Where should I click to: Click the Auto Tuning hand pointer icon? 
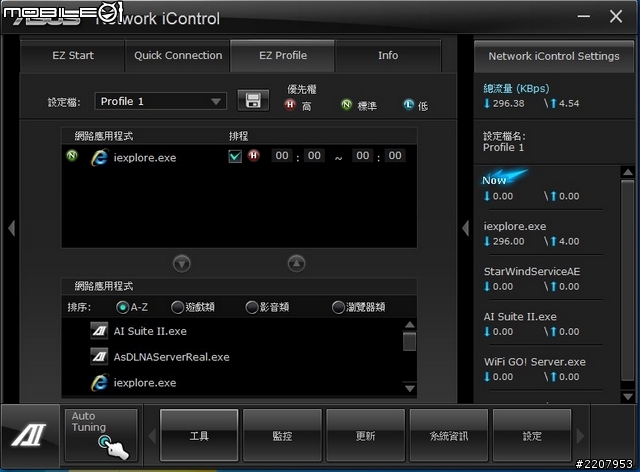[x=113, y=447]
